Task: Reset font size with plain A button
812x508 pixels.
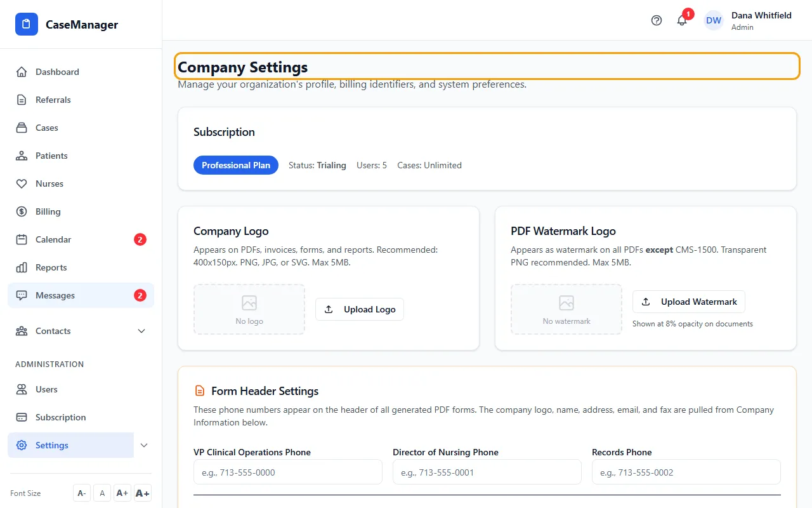Action: click(102, 493)
